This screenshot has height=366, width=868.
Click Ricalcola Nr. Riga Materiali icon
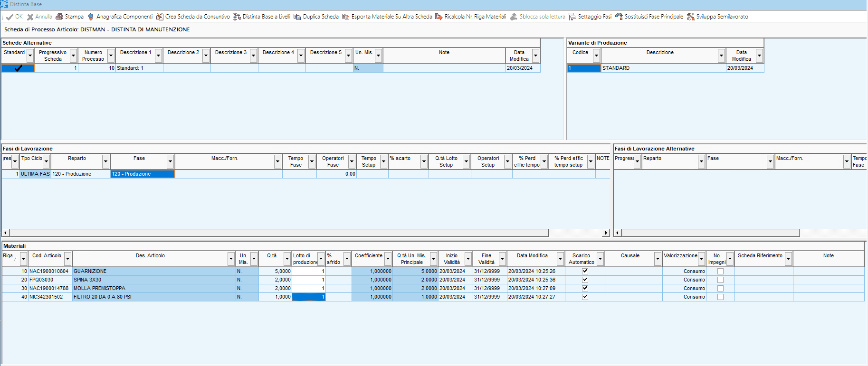(439, 17)
